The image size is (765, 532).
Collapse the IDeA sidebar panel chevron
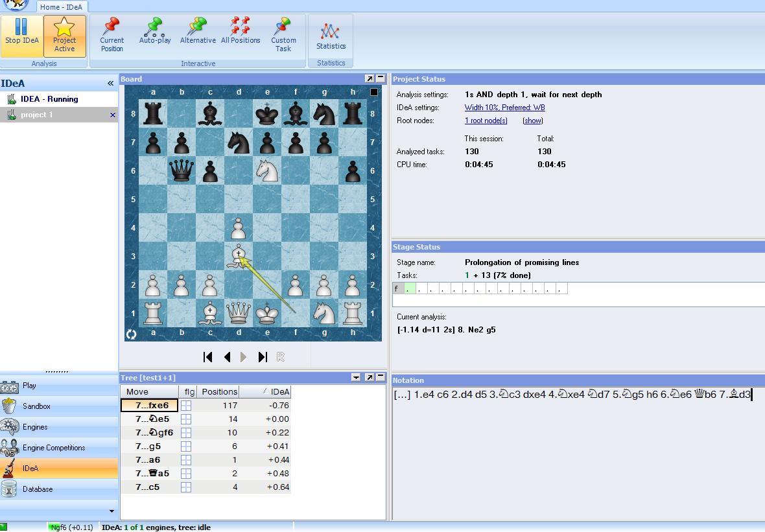pos(111,84)
